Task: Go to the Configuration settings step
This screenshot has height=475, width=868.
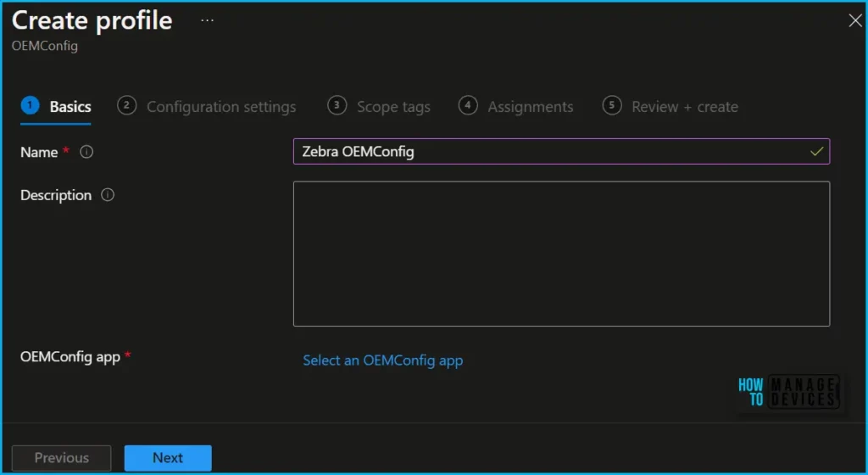Action: 207,106
